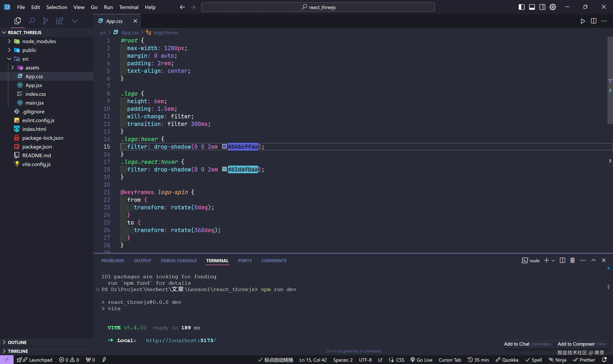
Task: Close the terminal panel
Action: tap(604, 260)
